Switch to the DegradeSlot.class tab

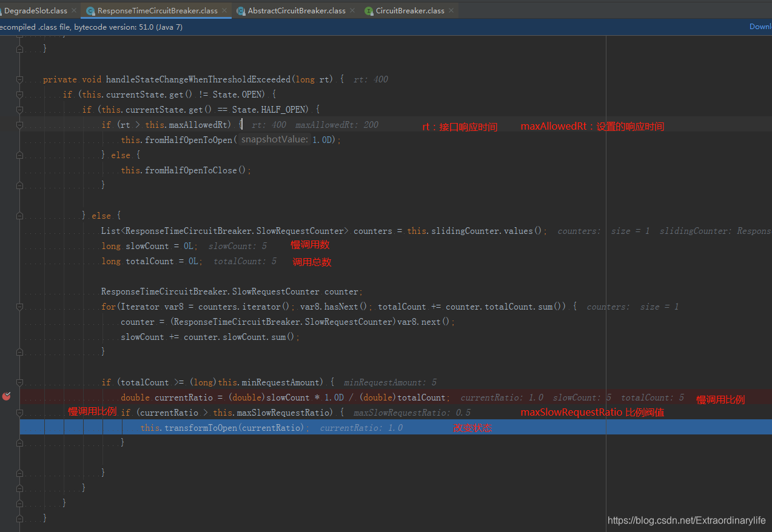point(35,11)
